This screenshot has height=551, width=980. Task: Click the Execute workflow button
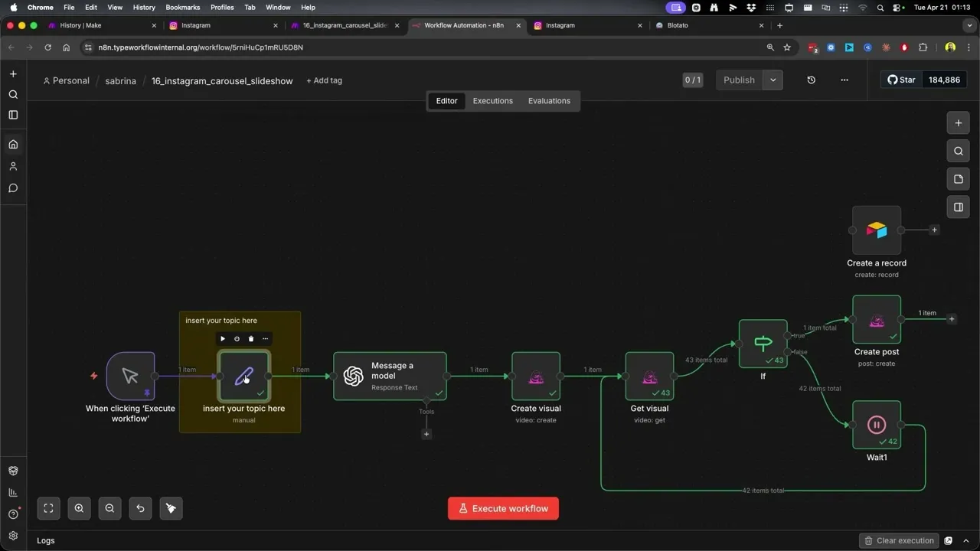(503, 508)
